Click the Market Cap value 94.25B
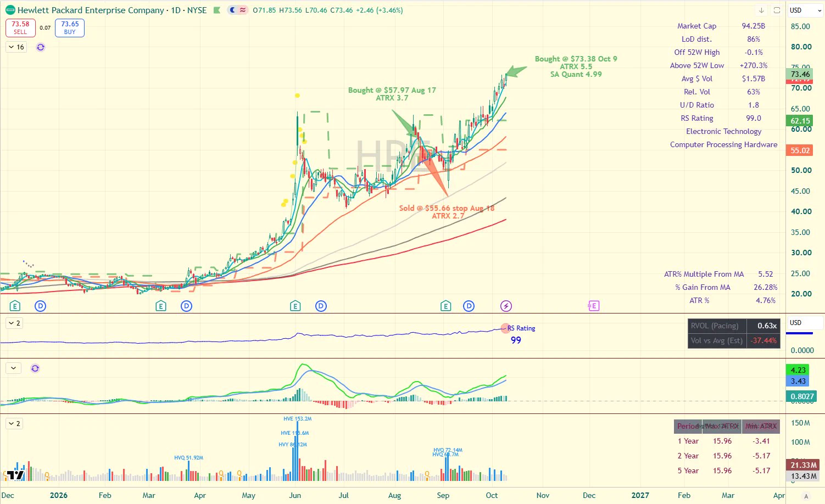Image resolution: width=825 pixels, height=504 pixels. point(753,26)
